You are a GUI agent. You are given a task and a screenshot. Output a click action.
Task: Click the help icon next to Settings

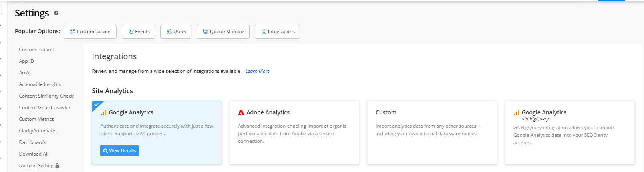pyautogui.click(x=56, y=13)
